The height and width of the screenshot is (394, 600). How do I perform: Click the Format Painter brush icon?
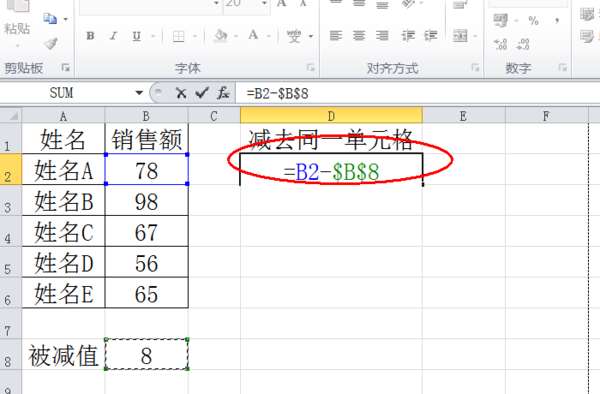(x=51, y=43)
